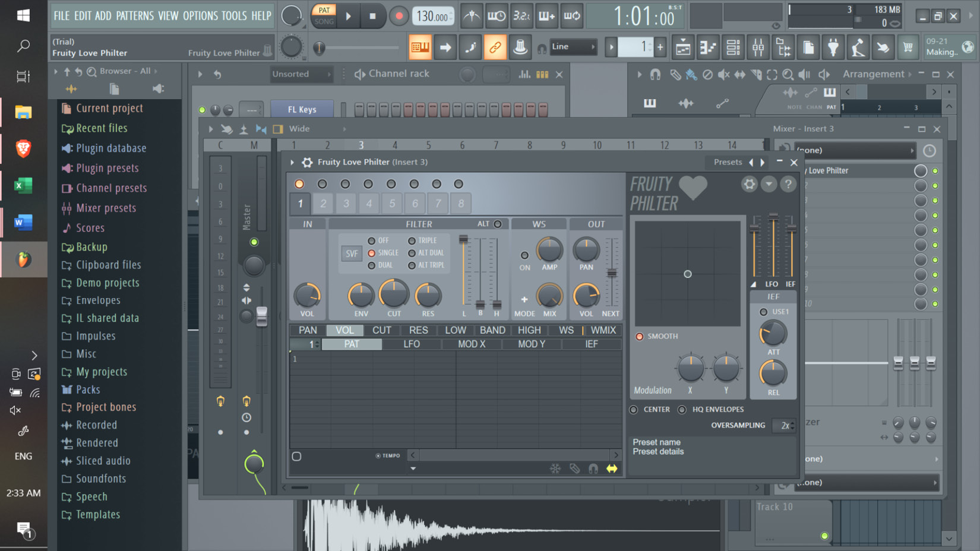Screen dimensions: 980x551
Task: Open Word from Windows taskbar
Action: pyautogui.click(x=23, y=223)
